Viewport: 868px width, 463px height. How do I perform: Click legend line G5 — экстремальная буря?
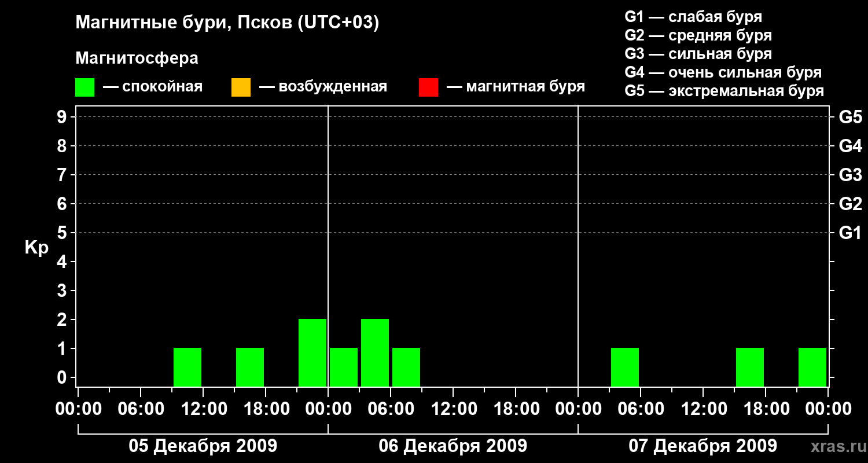tap(724, 91)
